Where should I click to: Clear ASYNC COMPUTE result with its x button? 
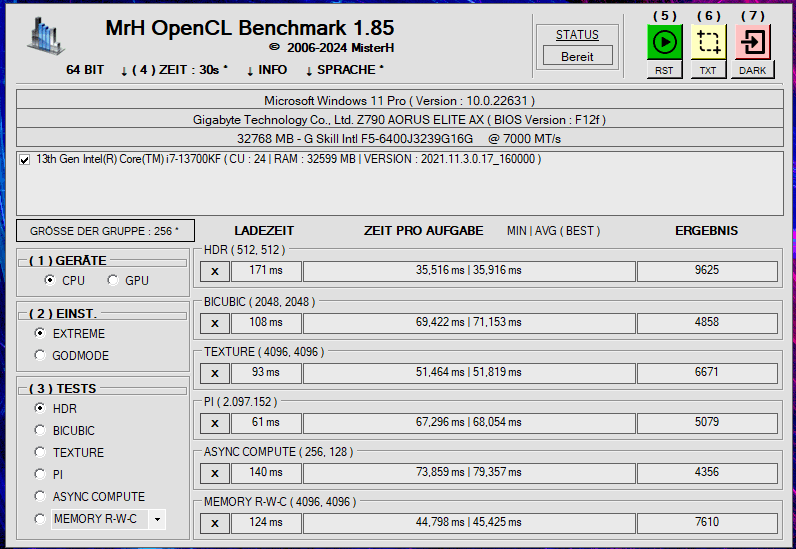215,473
